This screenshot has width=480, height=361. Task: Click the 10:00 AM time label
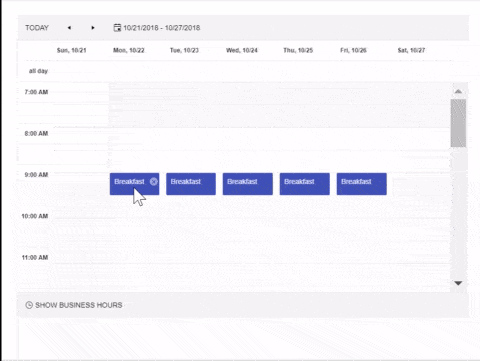(35, 216)
